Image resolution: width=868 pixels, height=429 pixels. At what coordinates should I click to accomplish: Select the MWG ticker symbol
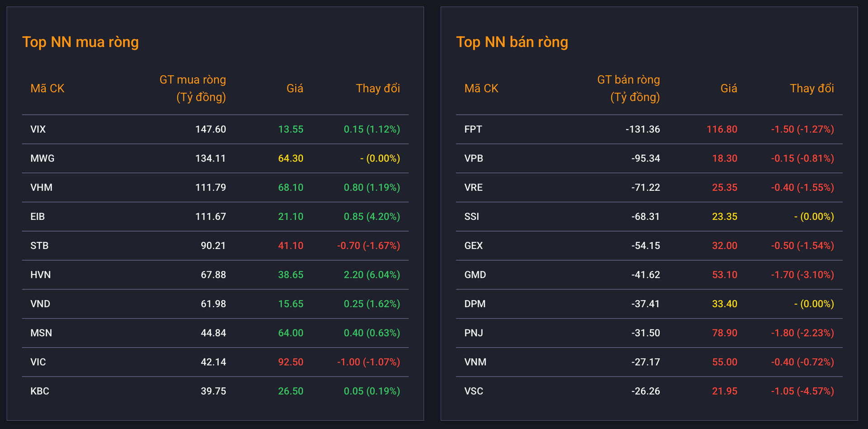[42, 158]
